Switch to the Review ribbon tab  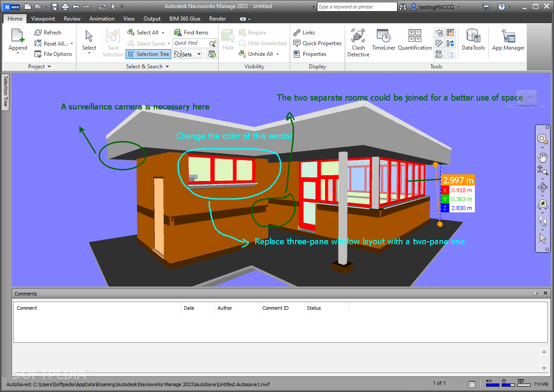point(72,19)
